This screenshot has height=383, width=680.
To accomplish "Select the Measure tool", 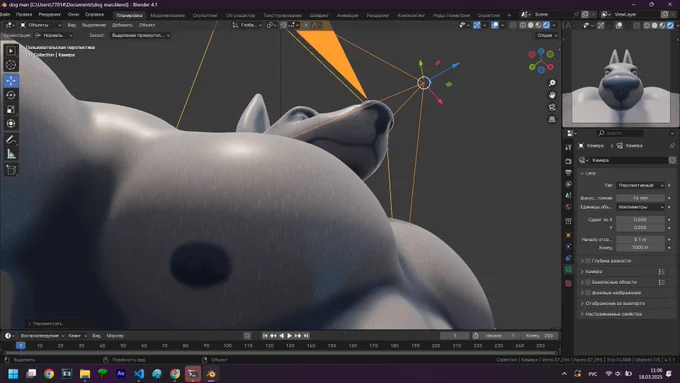I will pos(11,154).
